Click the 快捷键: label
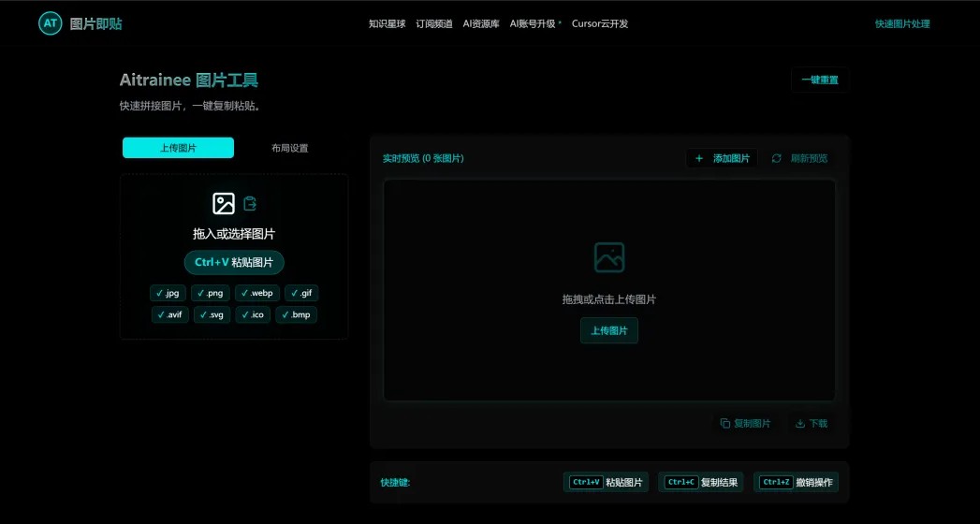980x524 pixels. click(x=395, y=483)
